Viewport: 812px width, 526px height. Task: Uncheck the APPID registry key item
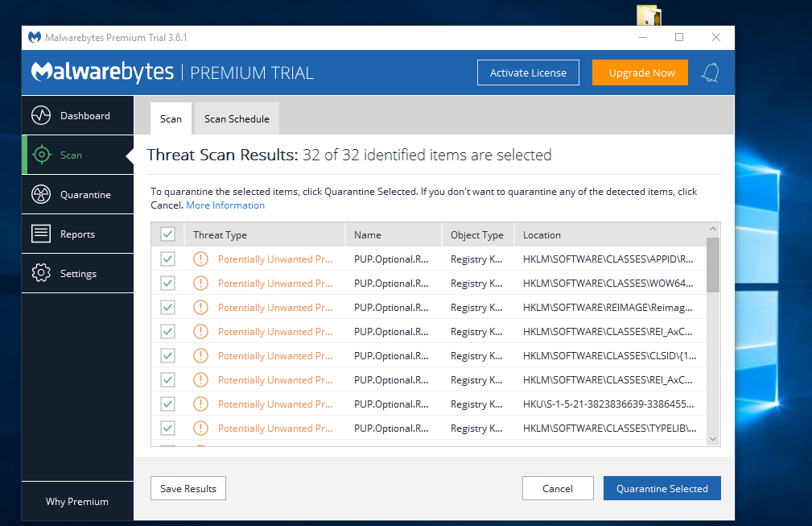(167, 259)
